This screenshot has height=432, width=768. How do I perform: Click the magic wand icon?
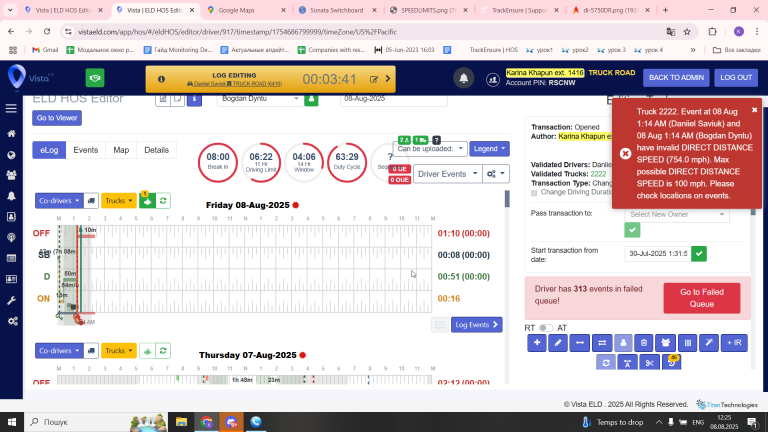709,343
